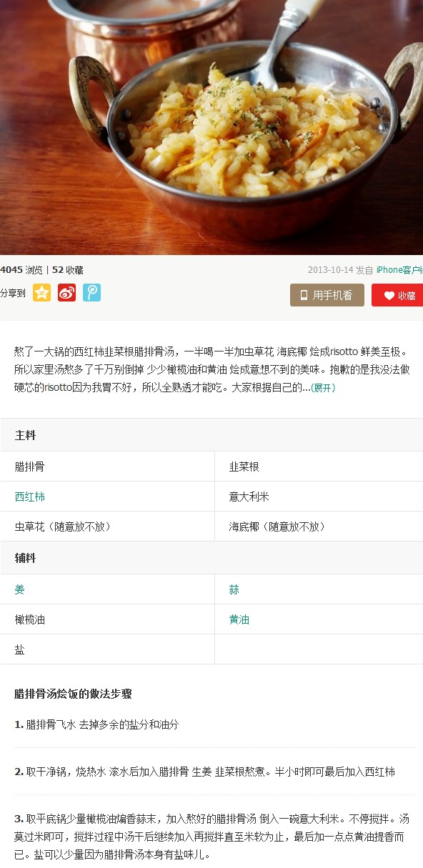Open the 黄油 ingredient link
The image size is (423, 868).
click(239, 619)
